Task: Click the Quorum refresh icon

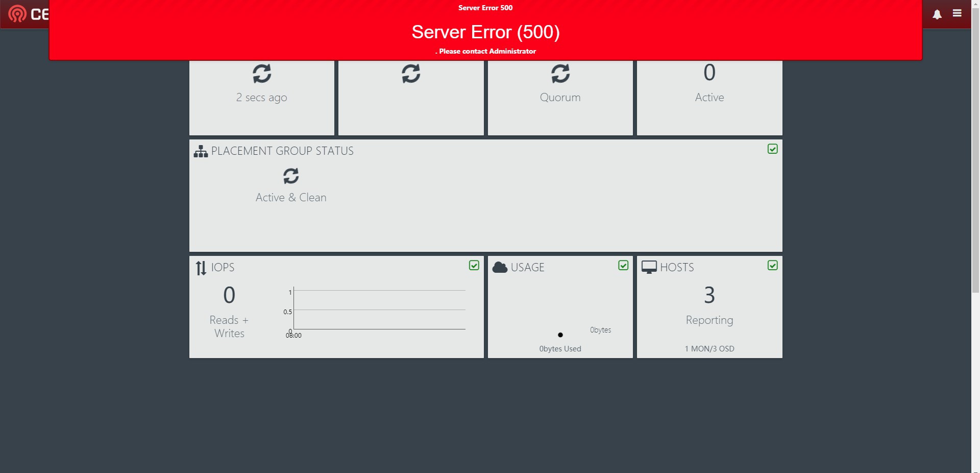Action: (x=560, y=74)
